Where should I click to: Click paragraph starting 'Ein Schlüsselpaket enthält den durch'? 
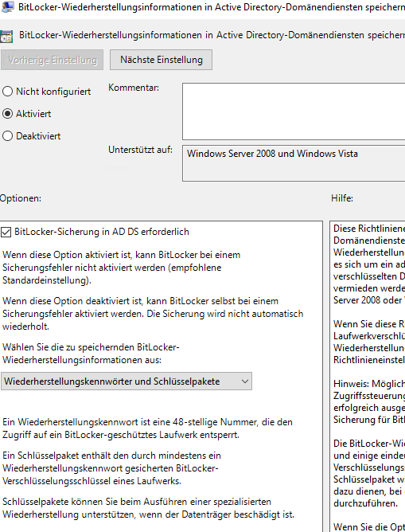[111, 467]
